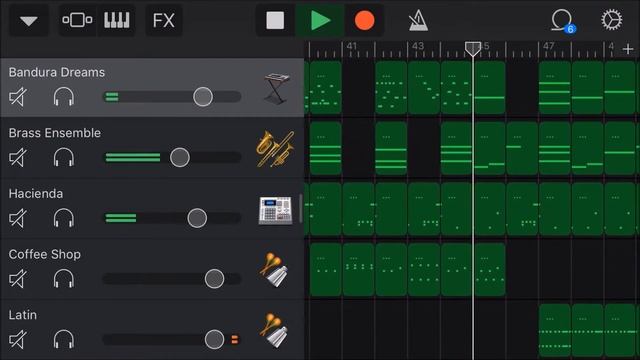
Task: Open the Settings gear icon
Action: [x=611, y=20]
